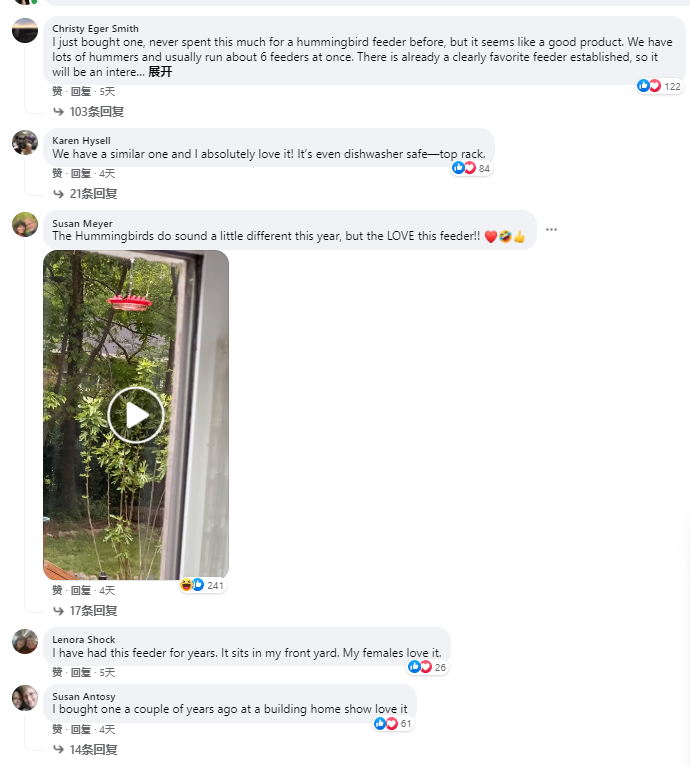690x766 pixels.
Task: Expand Christy Eger Smith's truncated comment with 展开
Action: click(160, 72)
